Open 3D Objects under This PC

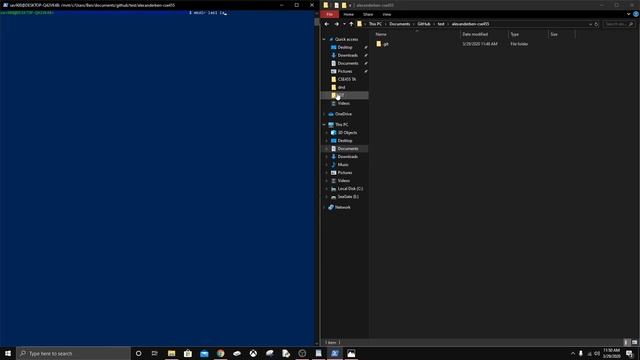[x=347, y=133]
